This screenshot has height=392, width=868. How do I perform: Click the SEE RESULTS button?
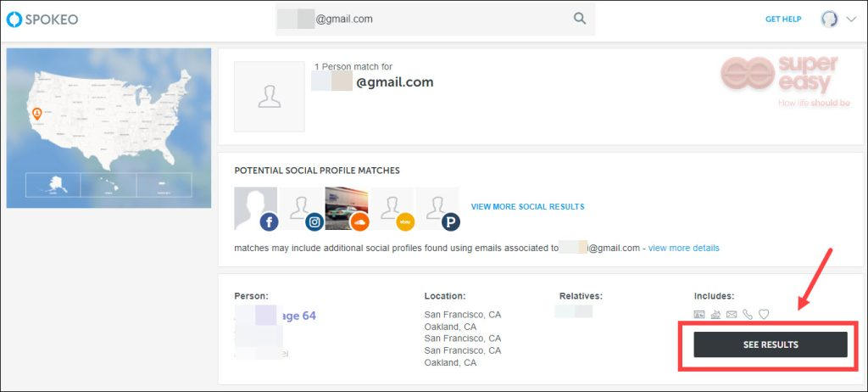pyautogui.click(x=771, y=344)
